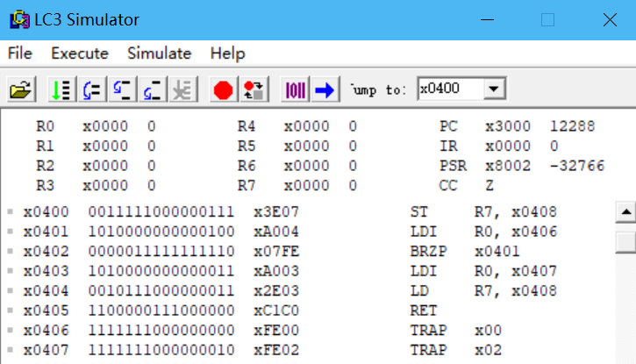Select the RET instruction at x0405
Screen dimensions: 636x364
coord(424,310)
